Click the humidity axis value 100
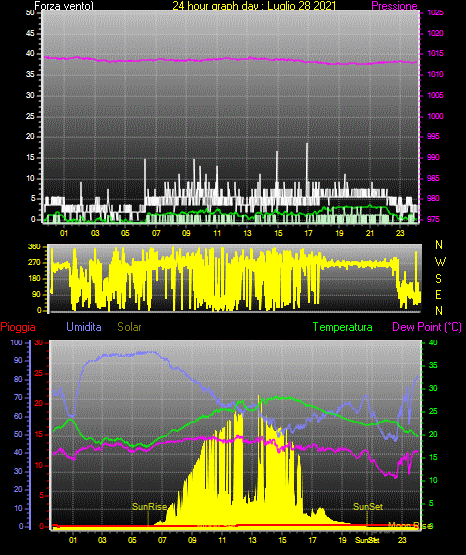 tap(17, 342)
